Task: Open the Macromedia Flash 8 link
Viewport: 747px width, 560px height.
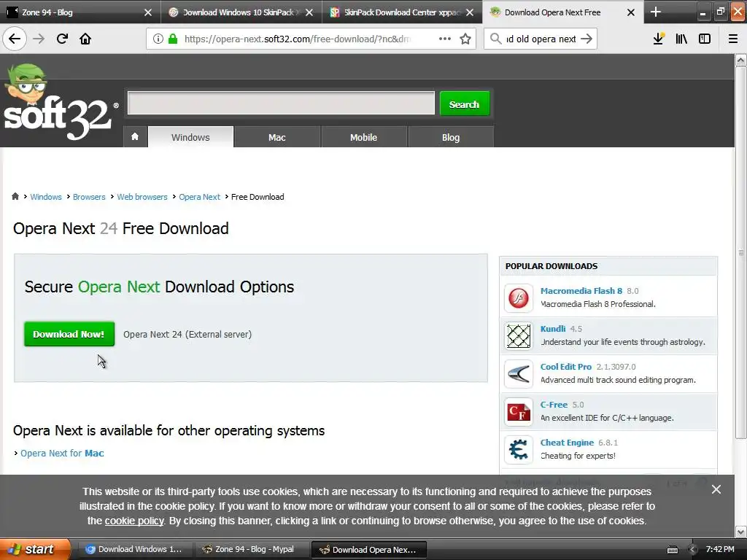Action: (581, 290)
